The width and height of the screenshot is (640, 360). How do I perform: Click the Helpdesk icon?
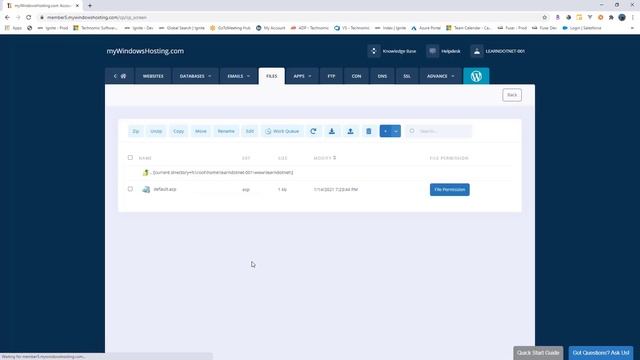pos(432,51)
